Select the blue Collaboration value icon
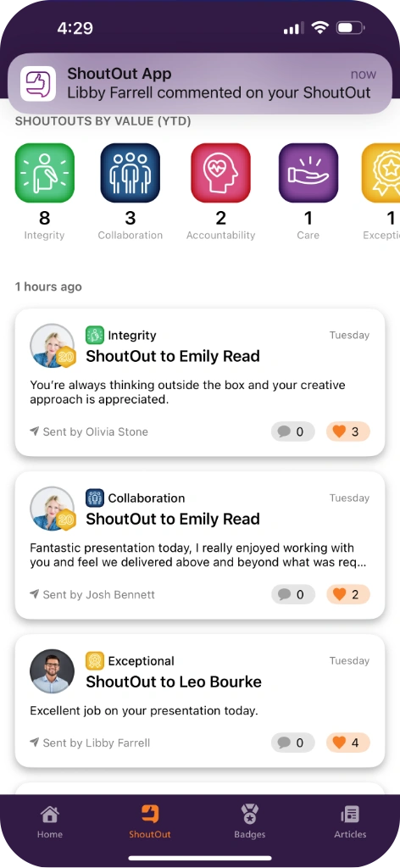Screen dimensions: 400x868 point(130,173)
